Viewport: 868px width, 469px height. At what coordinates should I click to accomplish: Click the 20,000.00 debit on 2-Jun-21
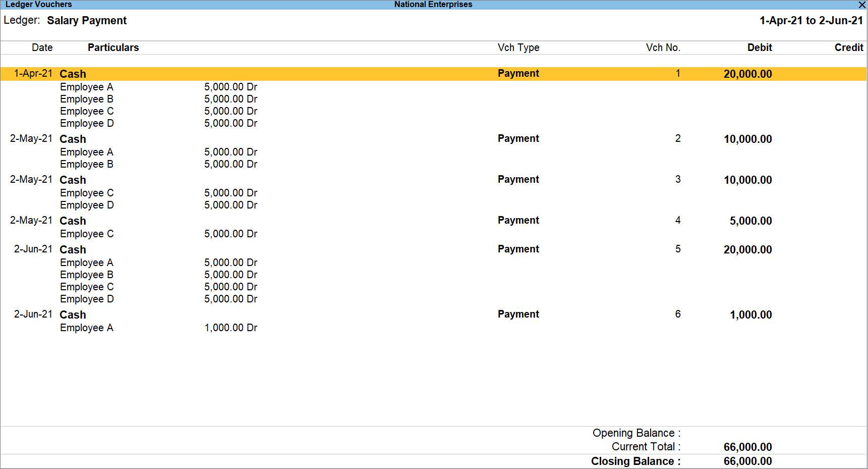(747, 249)
